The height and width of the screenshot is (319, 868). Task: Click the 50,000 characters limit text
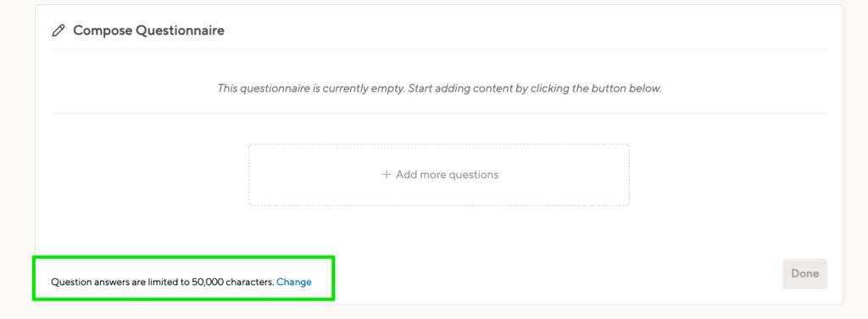click(233, 282)
